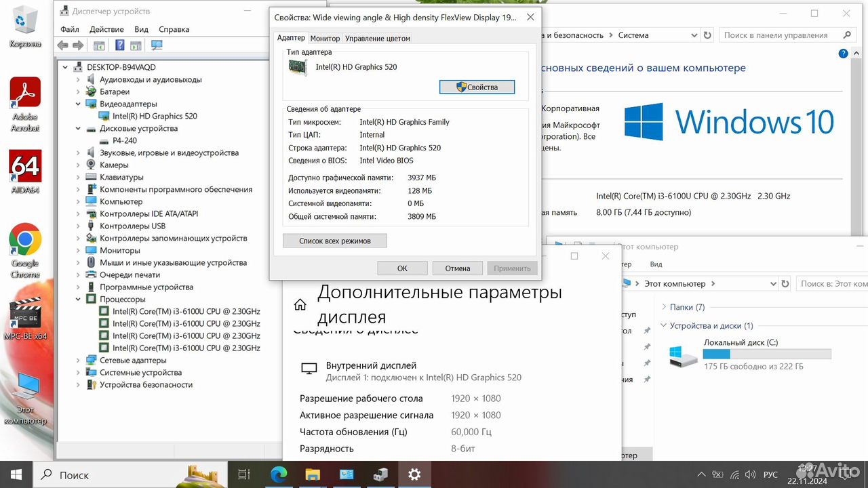This screenshot has height=488, width=868.
Task: Expand the 'Мониторы' category arrow
Action: coord(79,250)
